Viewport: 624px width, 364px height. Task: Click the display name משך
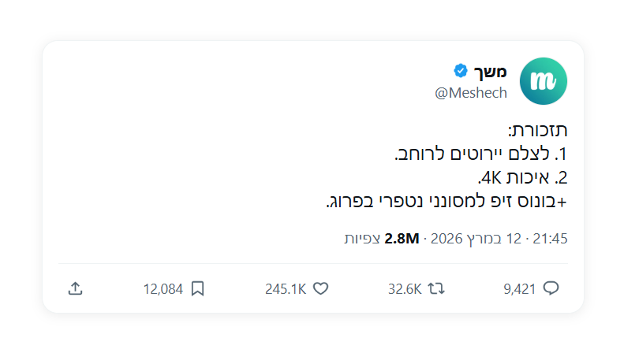pyautogui.click(x=491, y=72)
